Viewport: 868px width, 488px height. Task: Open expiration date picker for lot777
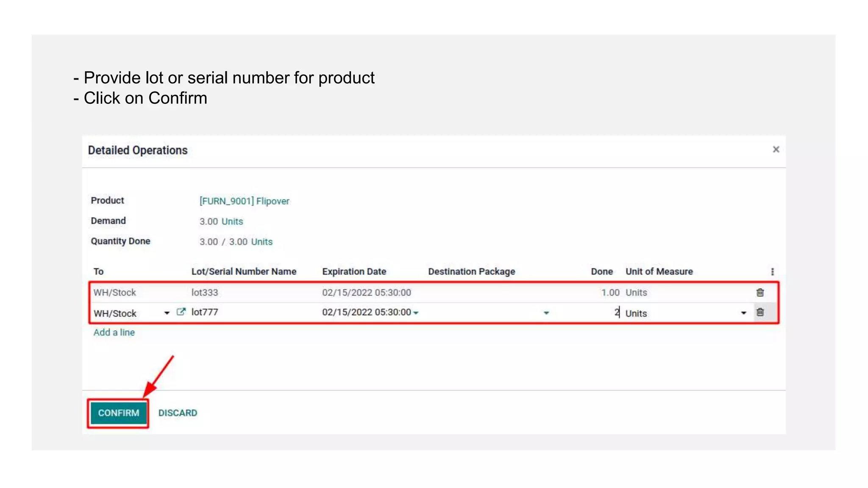pyautogui.click(x=416, y=313)
